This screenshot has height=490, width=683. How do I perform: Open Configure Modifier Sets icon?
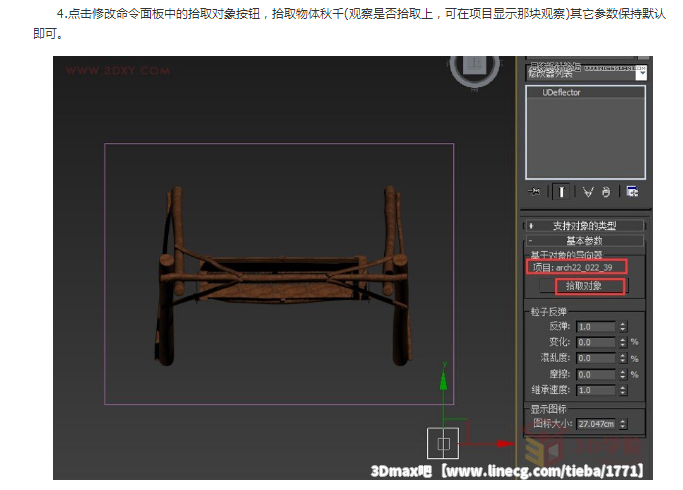click(632, 192)
